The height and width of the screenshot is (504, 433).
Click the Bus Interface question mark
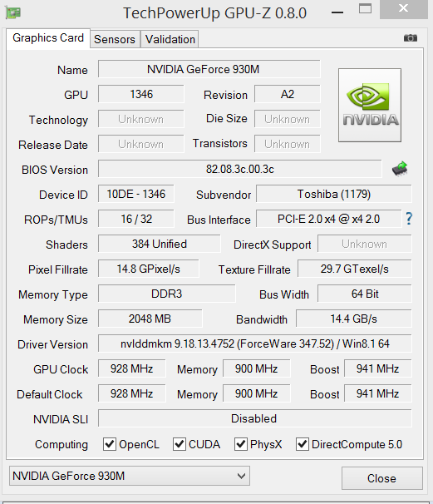click(409, 219)
